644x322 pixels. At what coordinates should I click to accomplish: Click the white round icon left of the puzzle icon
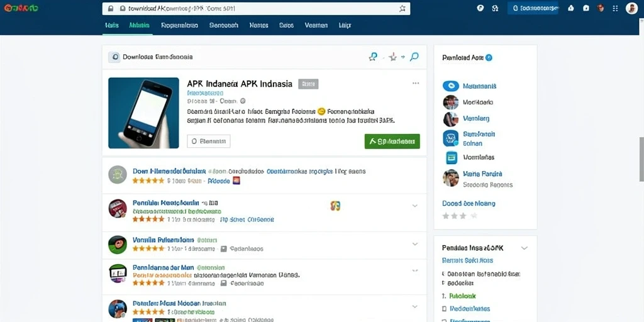click(480, 8)
